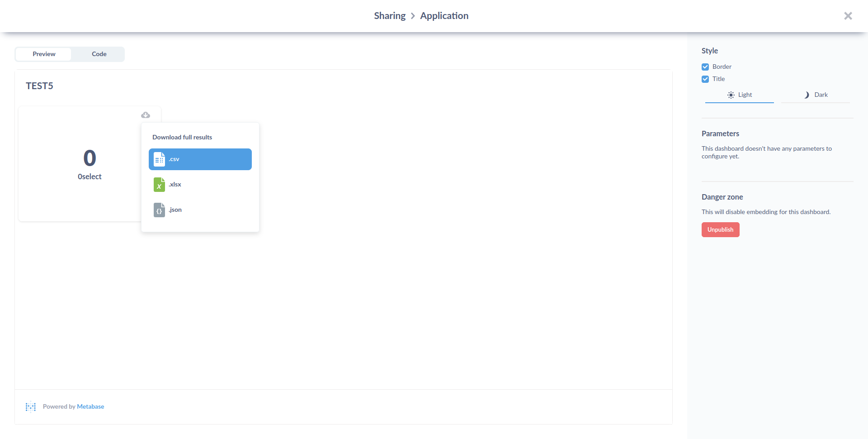Disable the Title checkbox
The width and height of the screenshot is (868, 439).
705,79
